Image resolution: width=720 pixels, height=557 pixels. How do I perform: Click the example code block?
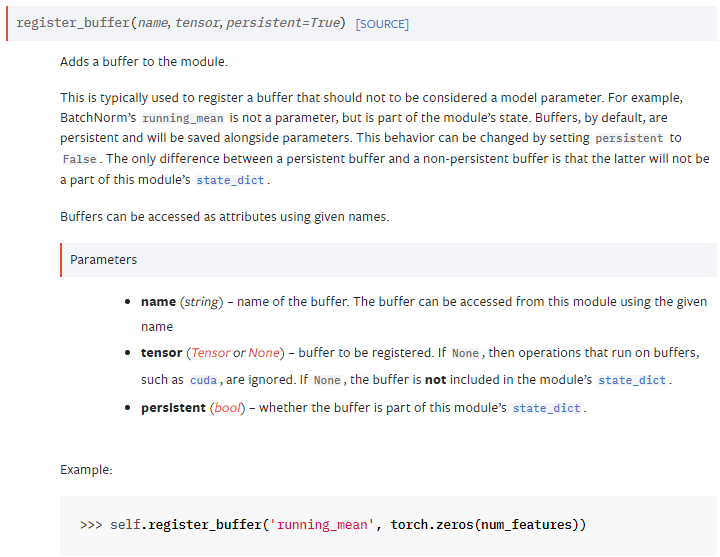388,526
